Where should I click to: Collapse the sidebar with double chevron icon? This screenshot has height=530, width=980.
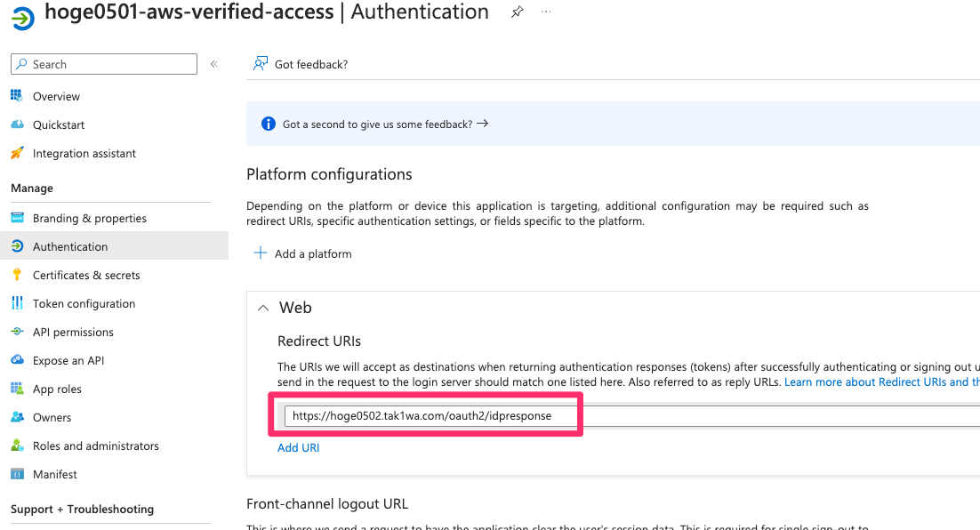click(214, 64)
